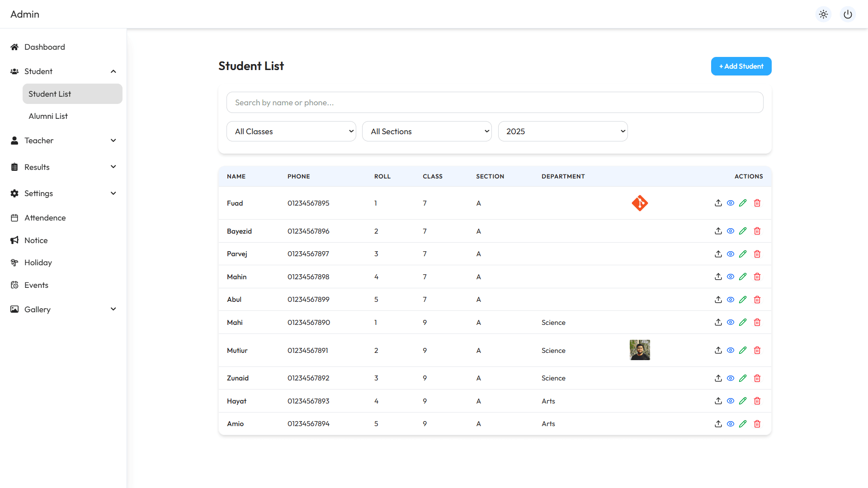Screen dimensions: 868x488
Task: Click Fuad's orange git logo thumbnail
Action: tap(640, 203)
